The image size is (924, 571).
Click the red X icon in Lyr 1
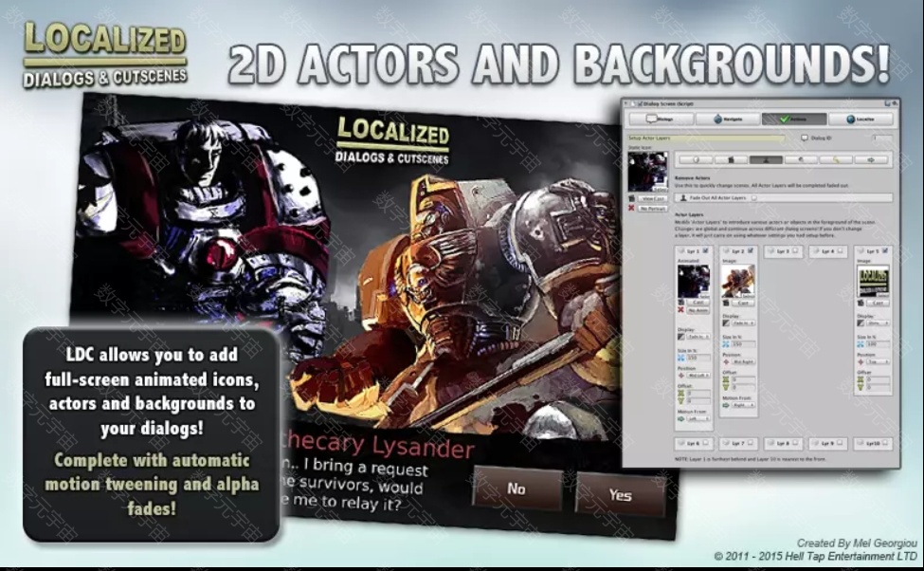coord(680,310)
